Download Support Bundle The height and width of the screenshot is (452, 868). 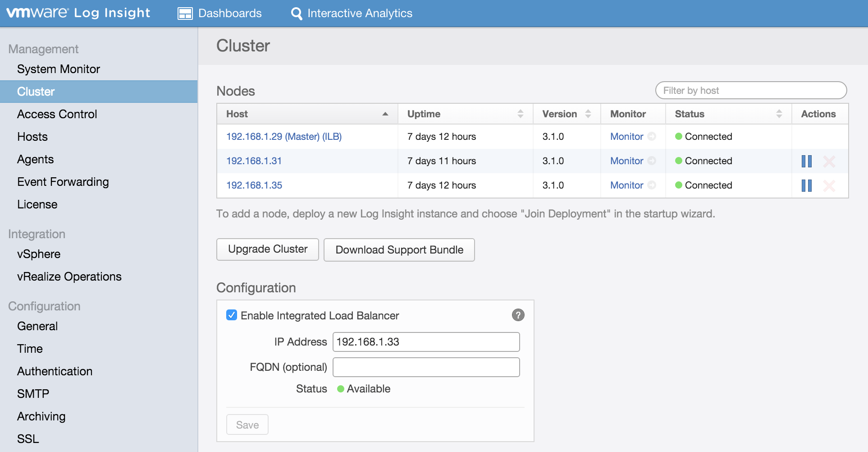click(x=399, y=250)
